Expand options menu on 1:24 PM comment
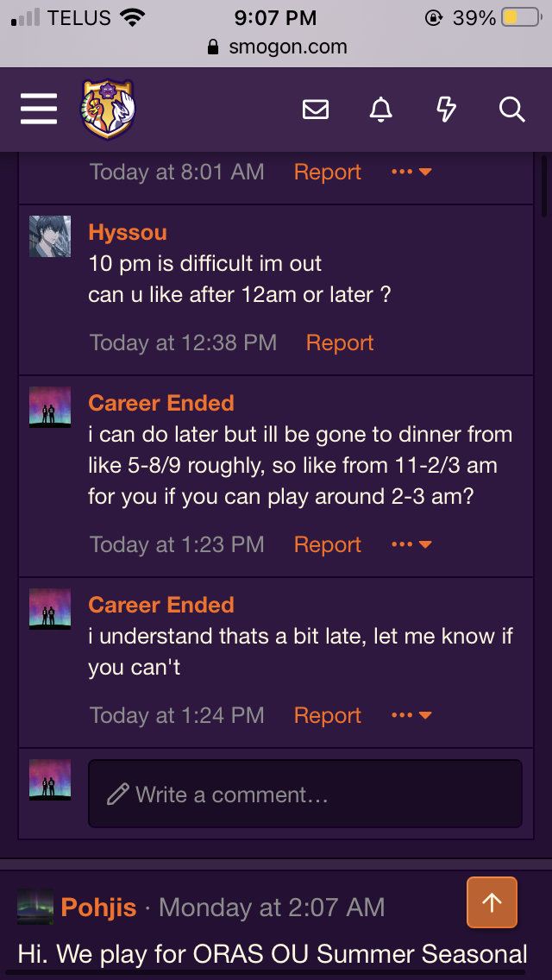 tap(412, 715)
